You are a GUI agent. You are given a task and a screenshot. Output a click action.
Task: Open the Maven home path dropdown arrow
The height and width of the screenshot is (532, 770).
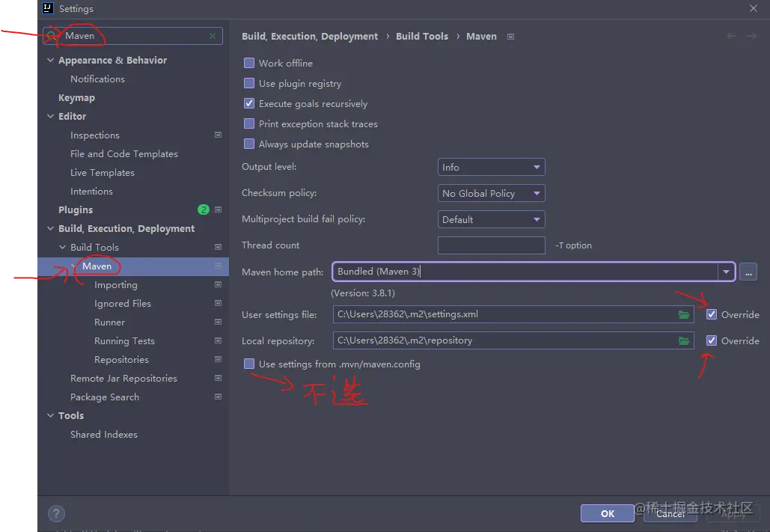point(726,272)
